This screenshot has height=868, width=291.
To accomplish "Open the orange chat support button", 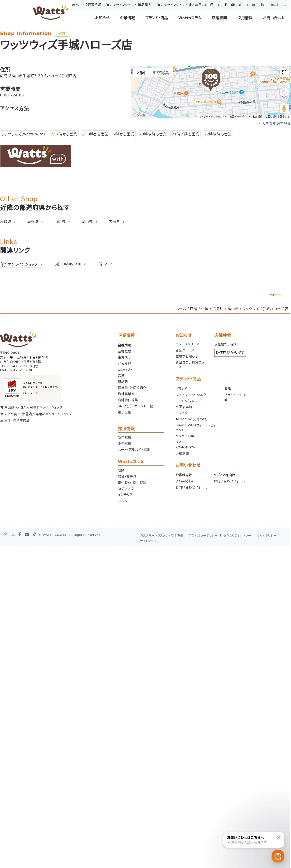I will click(x=278, y=856).
